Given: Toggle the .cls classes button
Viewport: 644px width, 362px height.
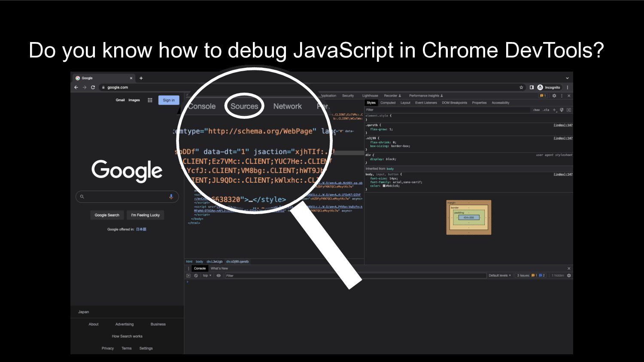Looking at the screenshot, I should [546, 110].
